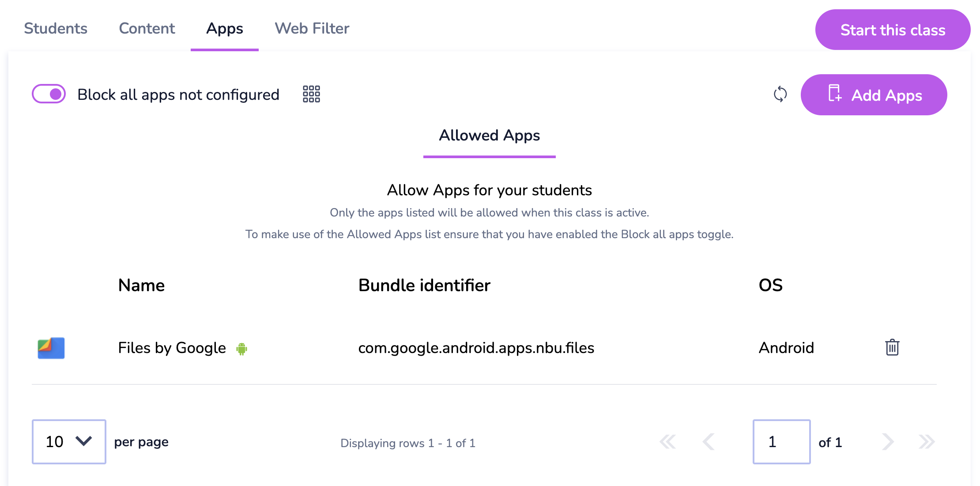980x486 pixels.
Task: Jump to last page double arrow
Action: (927, 442)
